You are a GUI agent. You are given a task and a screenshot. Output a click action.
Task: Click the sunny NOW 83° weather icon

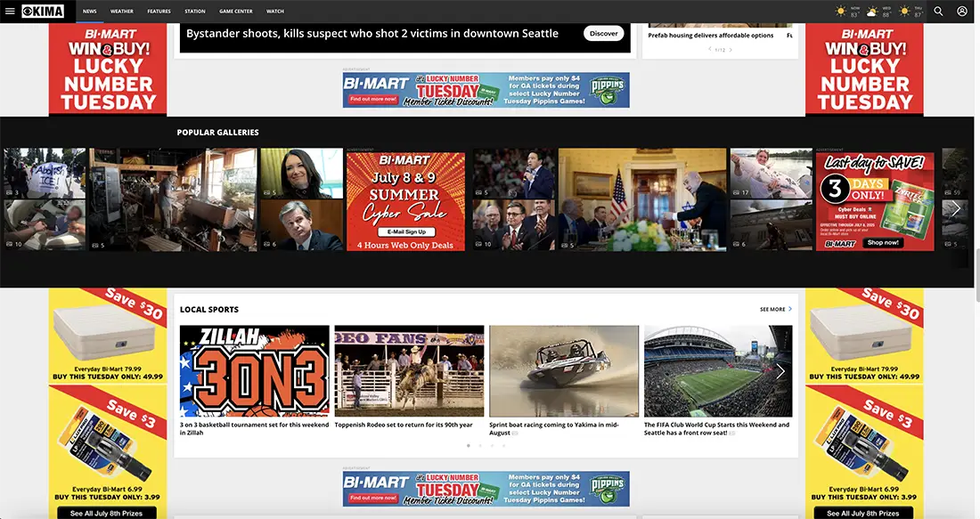pos(841,12)
